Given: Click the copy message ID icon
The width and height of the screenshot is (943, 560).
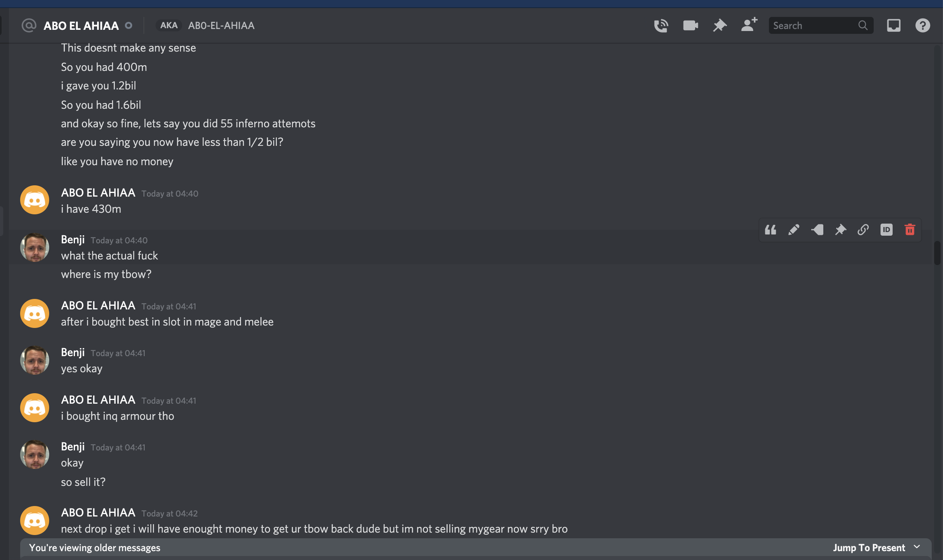Looking at the screenshot, I should click(x=886, y=229).
